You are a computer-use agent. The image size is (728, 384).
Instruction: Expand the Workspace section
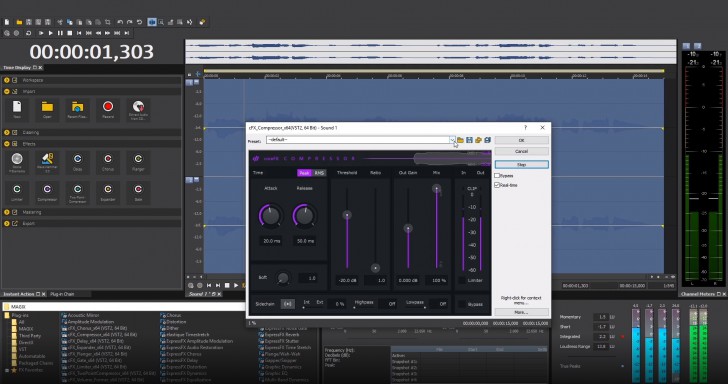pos(6,80)
